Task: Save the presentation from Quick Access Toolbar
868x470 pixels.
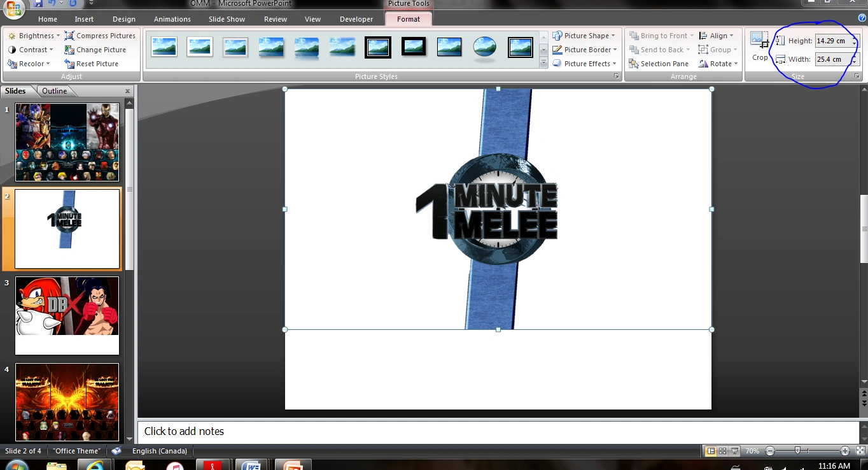Action: click(x=38, y=3)
